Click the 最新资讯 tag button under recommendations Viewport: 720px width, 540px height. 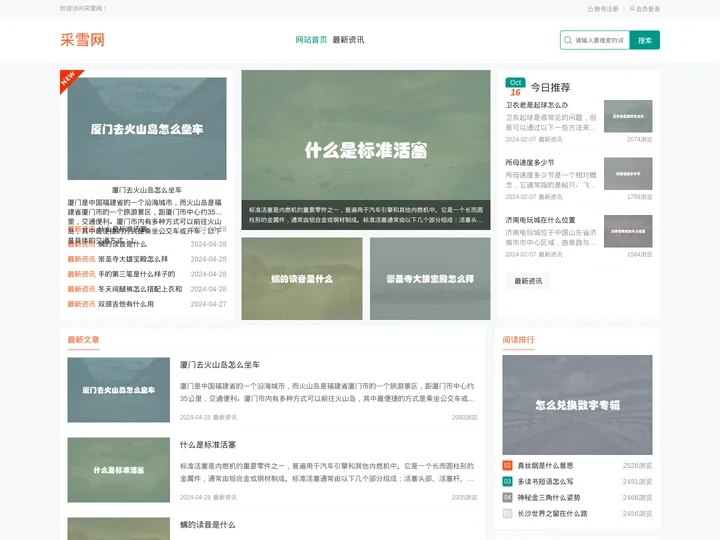coord(528,281)
